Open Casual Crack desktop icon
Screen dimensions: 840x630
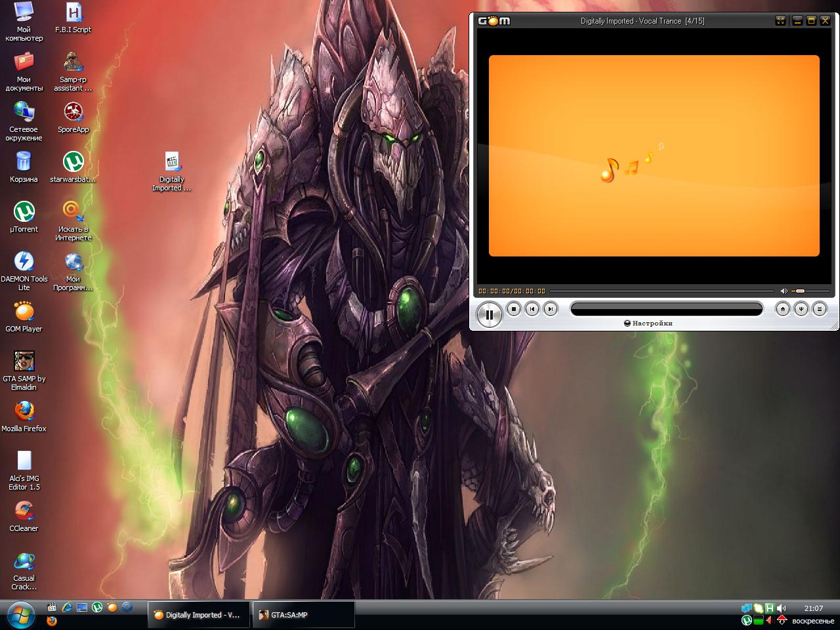pos(24,570)
